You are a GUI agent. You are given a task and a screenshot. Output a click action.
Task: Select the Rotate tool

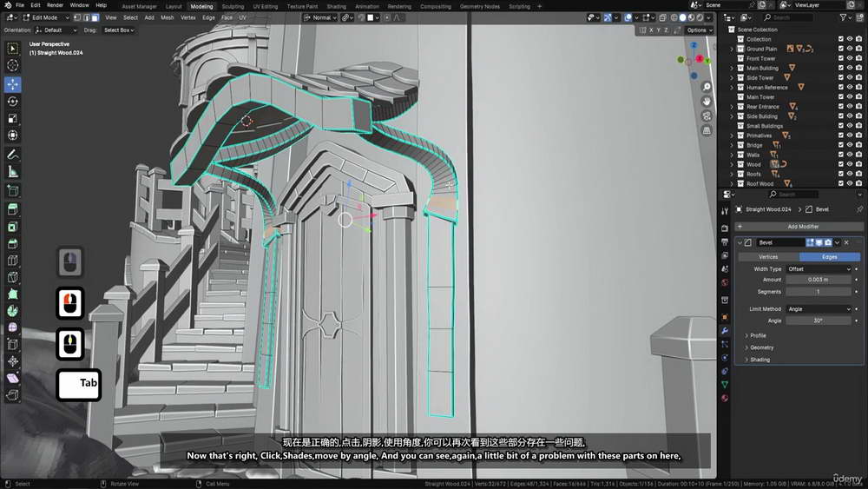(x=12, y=102)
